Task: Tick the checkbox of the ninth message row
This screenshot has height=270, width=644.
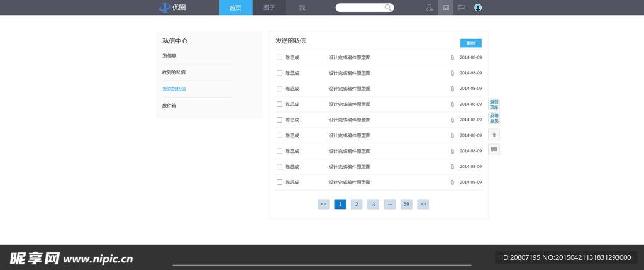Action: click(x=279, y=183)
